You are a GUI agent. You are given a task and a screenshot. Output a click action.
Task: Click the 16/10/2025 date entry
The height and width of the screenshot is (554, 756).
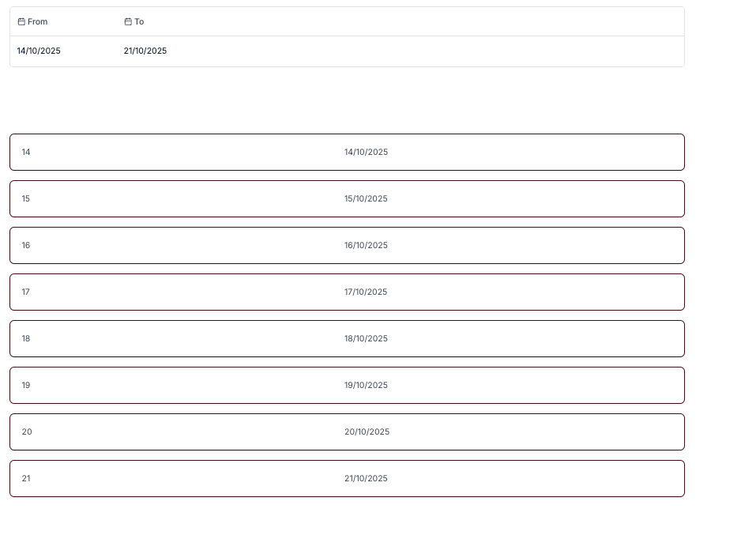pyautogui.click(x=366, y=246)
